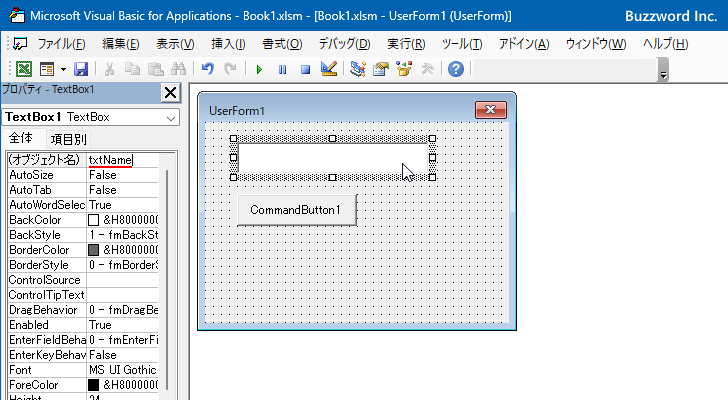Open the 書式(O) menu
The height and width of the screenshot is (400, 728).
point(282,44)
